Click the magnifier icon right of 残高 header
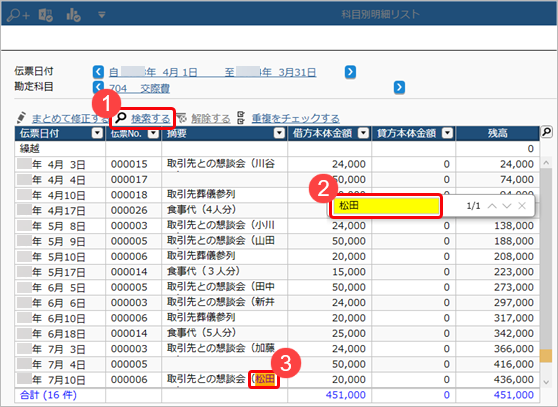 [x=546, y=132]
